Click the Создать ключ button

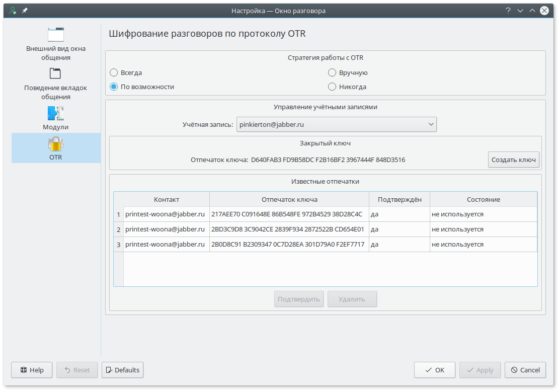pos(514,160)
